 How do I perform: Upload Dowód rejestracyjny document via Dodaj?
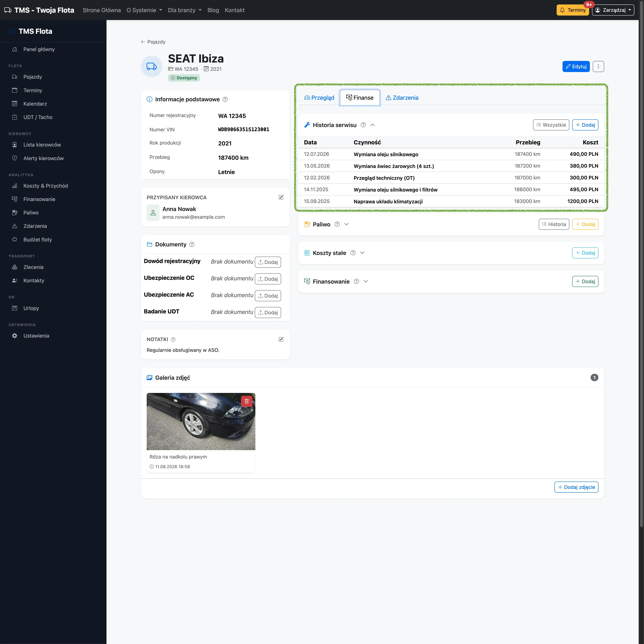268,262
